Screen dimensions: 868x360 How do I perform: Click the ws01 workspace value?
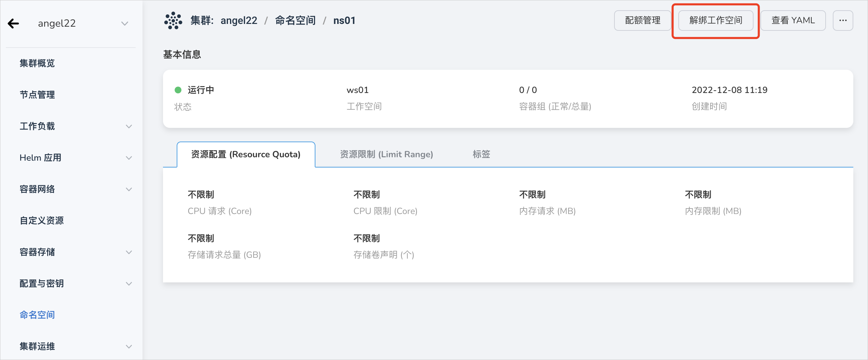357,90
